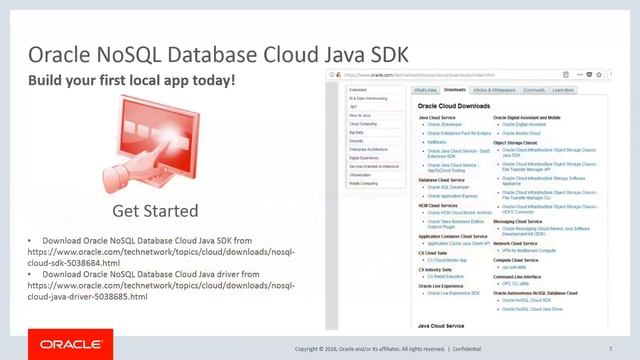Open Oracle Java Cloud Service SaaS Extension SDK link
Screen dimensions: 640x360
click(458, 153)
